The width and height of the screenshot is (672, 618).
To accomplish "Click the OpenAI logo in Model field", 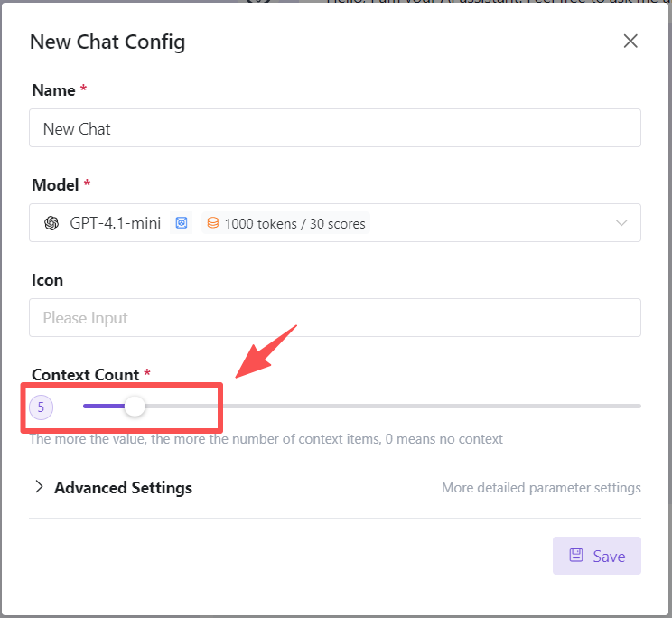I will pyautogui.click(x=51, y=223).
